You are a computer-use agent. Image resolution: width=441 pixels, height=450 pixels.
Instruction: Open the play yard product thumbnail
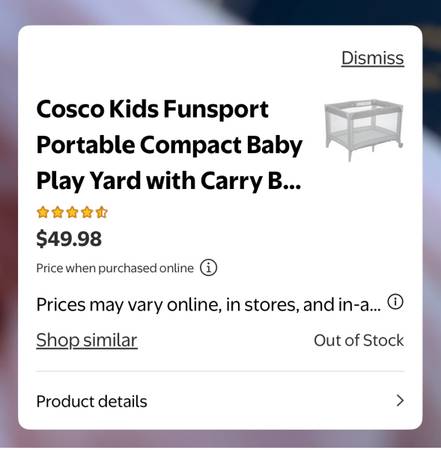(x=364, y=130)
